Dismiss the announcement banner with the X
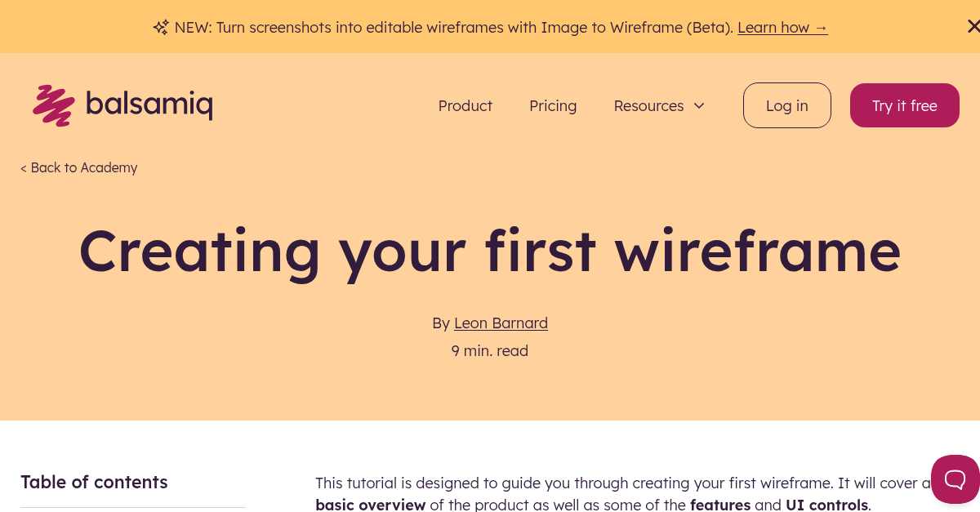The height and width of the screenshot is (512, 980). 973,26
